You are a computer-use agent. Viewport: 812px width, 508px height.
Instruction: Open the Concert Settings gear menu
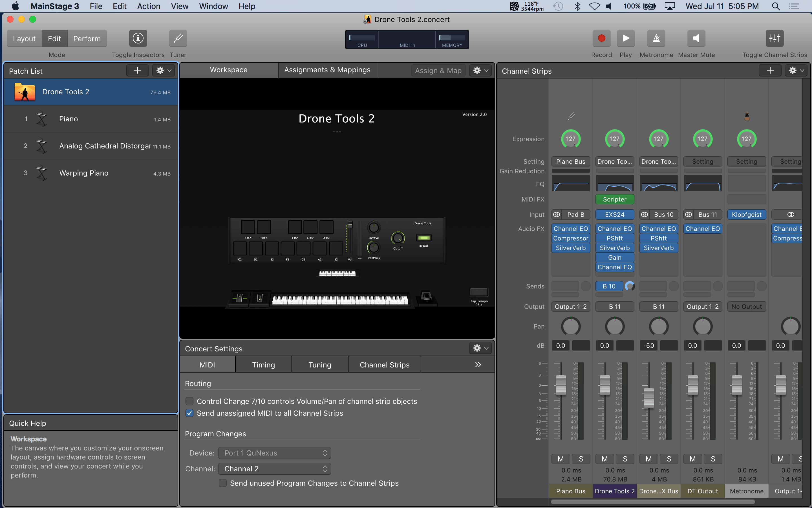(x=480, y=348)
